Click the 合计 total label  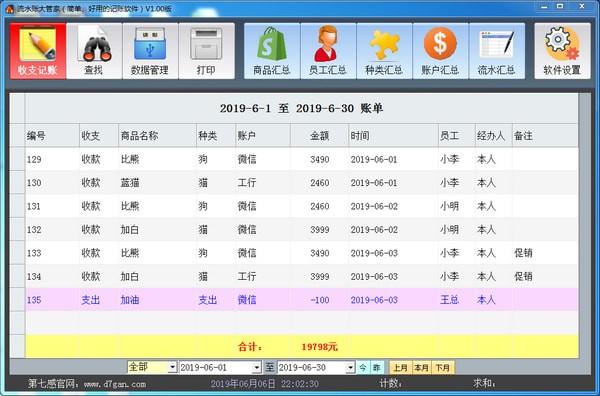[250, 347]
